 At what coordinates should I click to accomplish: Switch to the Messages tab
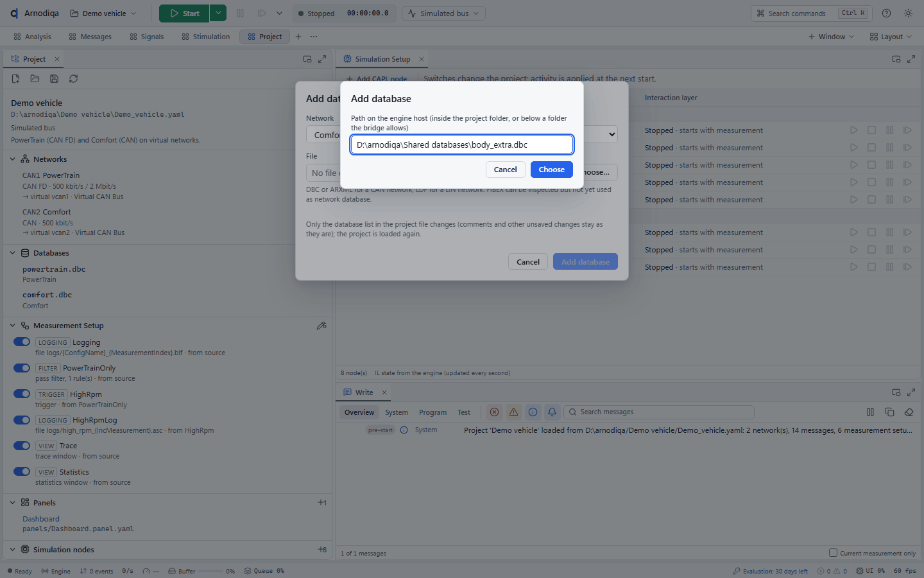[90, 37]
